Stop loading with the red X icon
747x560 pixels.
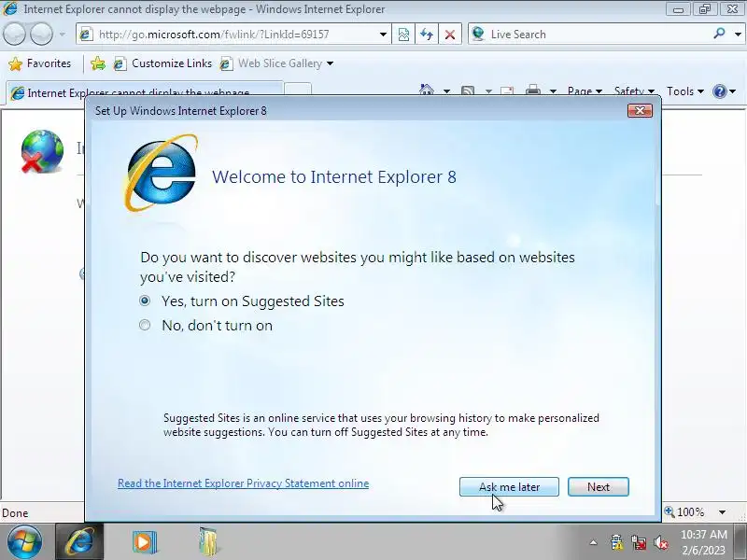[x=449, y=35]
